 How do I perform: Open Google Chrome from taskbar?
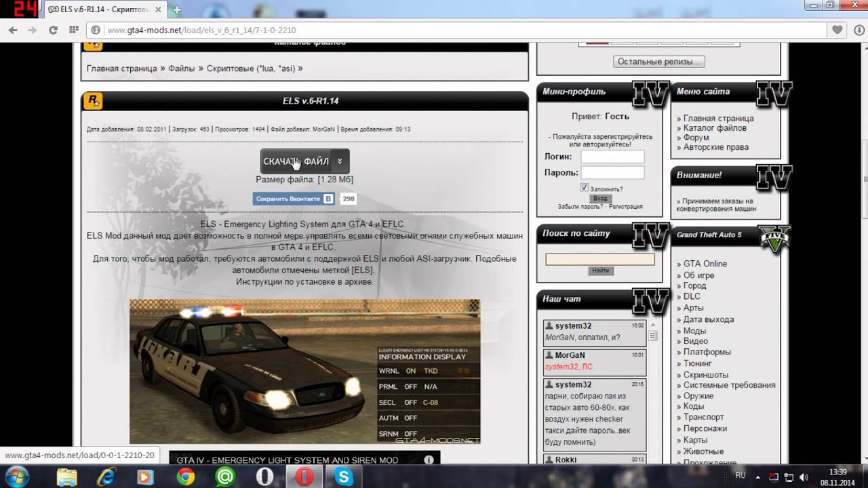click(185, 477)
